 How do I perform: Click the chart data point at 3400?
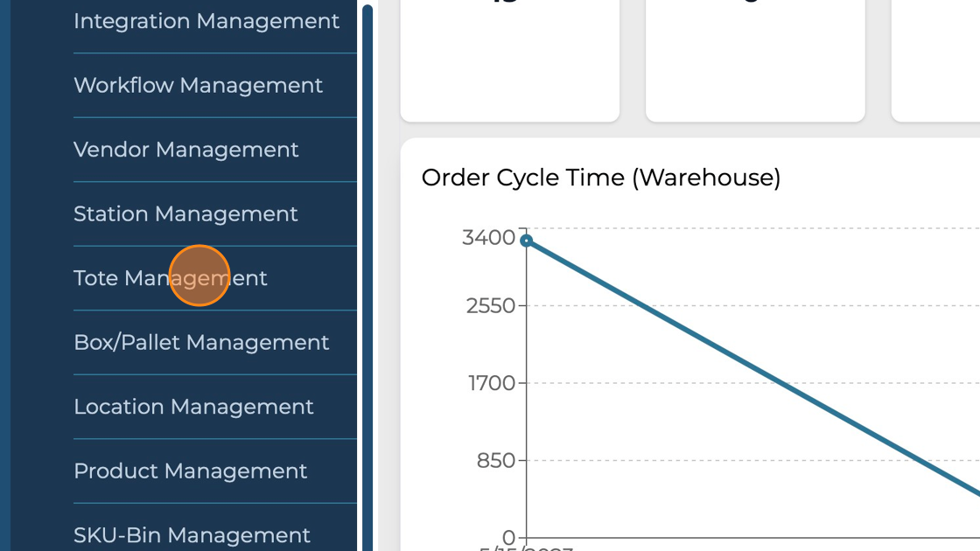click(x=526, y=241)
